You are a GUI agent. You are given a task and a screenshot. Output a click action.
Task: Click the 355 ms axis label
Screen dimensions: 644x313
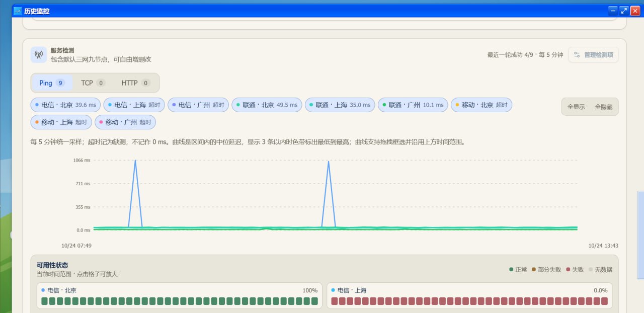tap(83, 207)
